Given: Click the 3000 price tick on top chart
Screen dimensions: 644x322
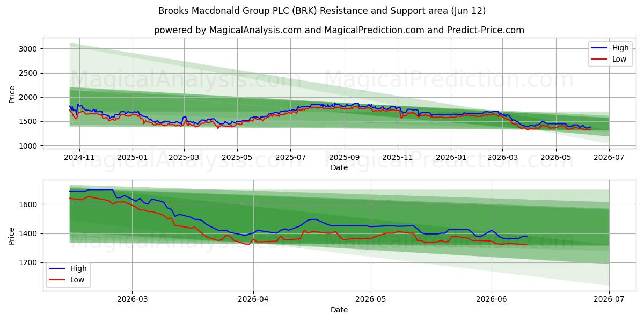Looking at the screenshot, I should 28,49.
